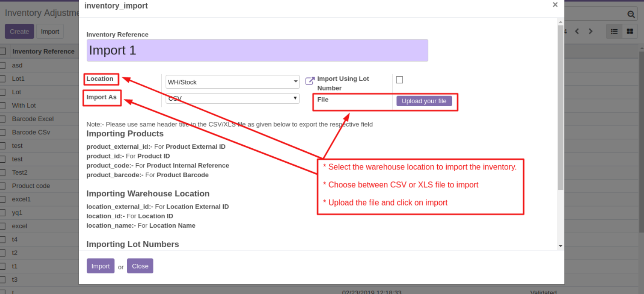The height and width of the screenshot is (294, 644).
Task: Switch to list view
Action: click(x=614, y=31)
